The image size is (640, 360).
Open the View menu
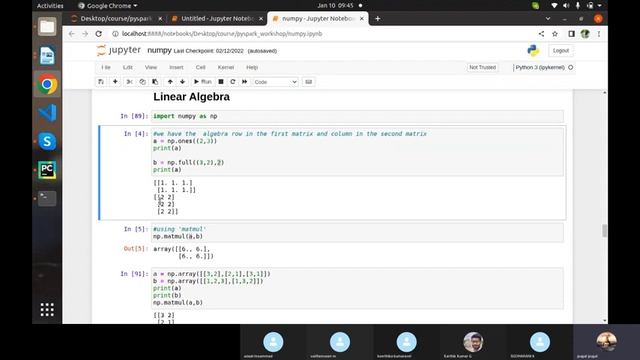click(151, 67)
